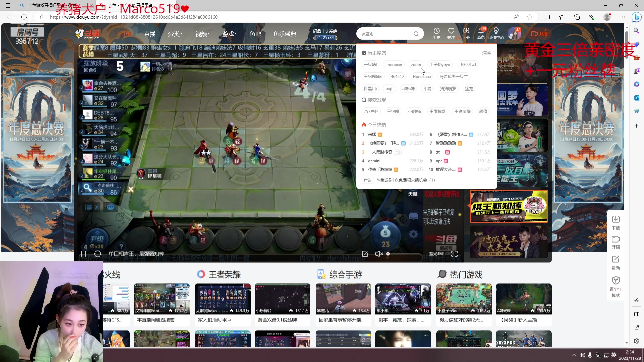Viewport: 644px width, 362px height.
Task: Click the 帮助 help icon in sidebar
Action: [x=615, y=259]
